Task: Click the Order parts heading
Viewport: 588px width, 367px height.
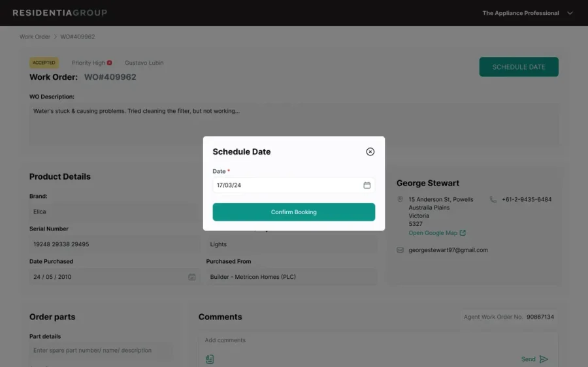Action: [x=52, y=317]
